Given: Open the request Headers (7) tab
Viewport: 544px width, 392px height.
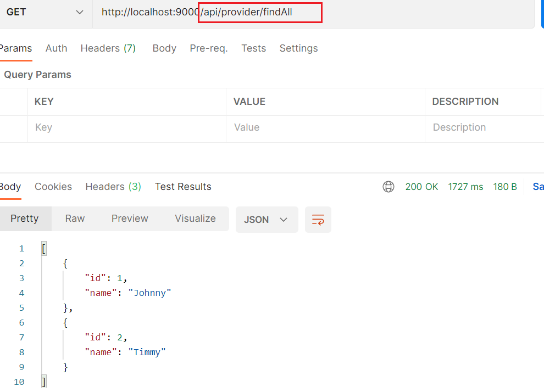Looking at the screenshot, I should (108, 48).
